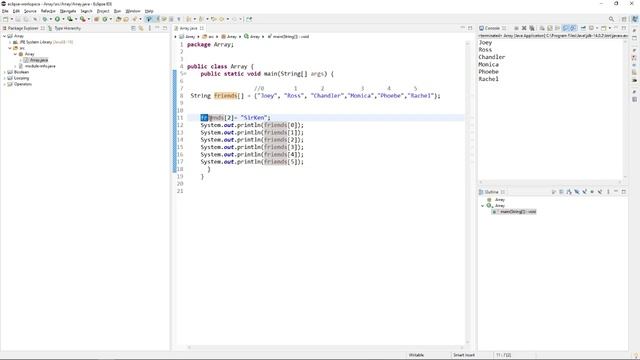The width and height of the screenshot is (640, 360).
Task: Click the Coverage run toolbar icon
Action: coord(70,19)
